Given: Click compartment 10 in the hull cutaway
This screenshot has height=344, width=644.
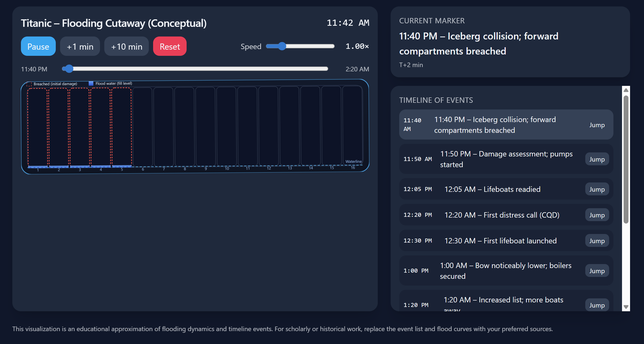Looking at the screenshot, I should [227, 126].
